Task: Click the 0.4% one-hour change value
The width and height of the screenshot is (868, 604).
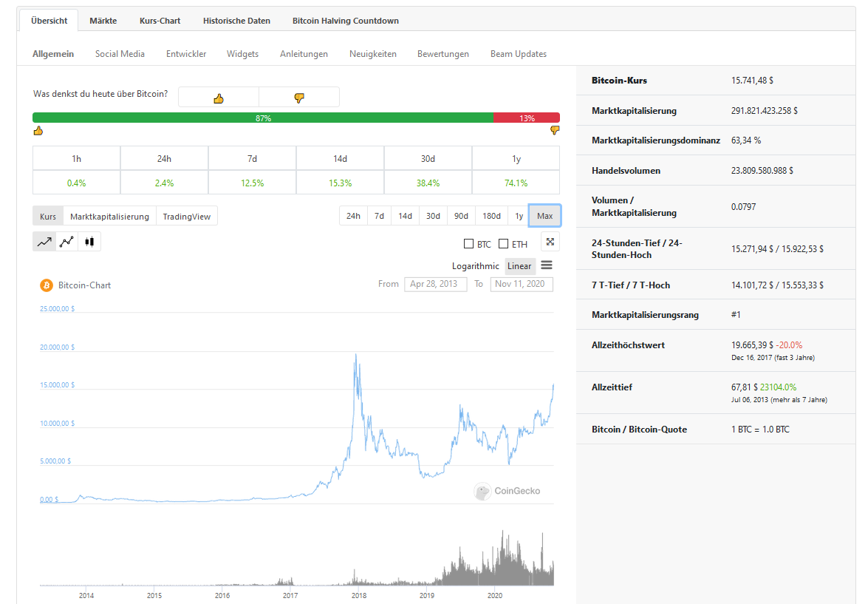Action: click(x=76, y=183)
